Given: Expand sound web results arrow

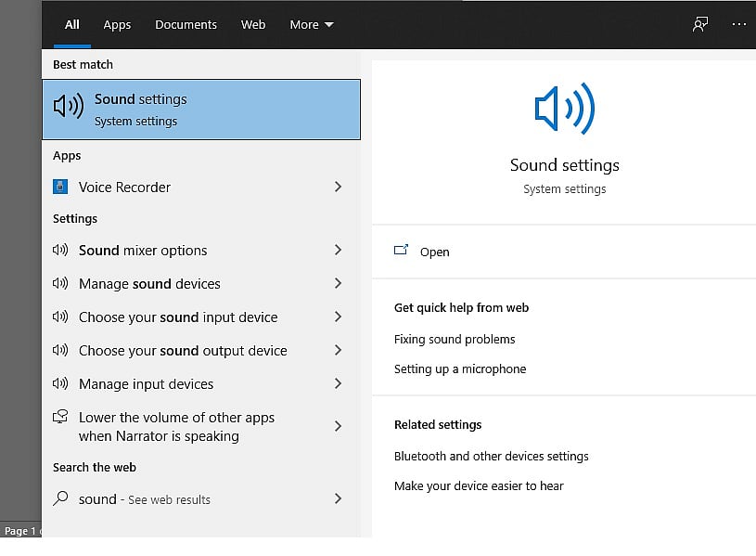Looking at the screenshot, I should click(338, 498).
